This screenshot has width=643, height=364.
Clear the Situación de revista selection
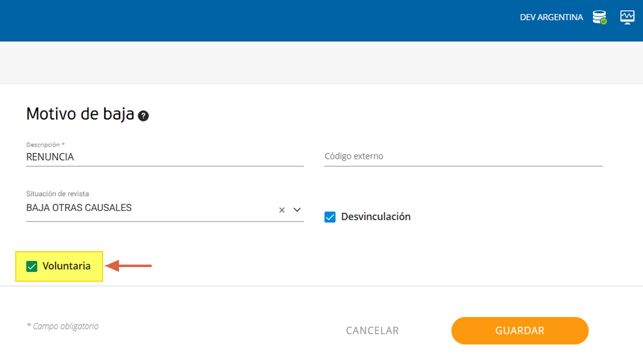click(282, 210)
